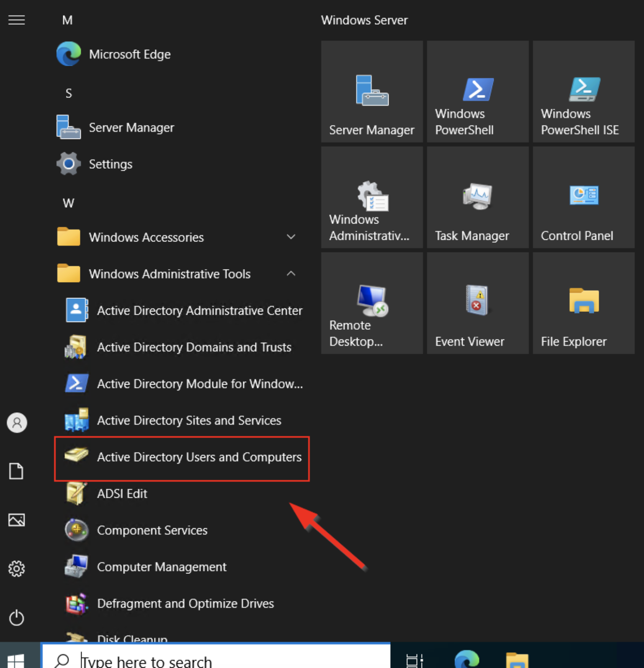Jump to the letter S section header
Viewport: 644px width, 668px height.
(69, 93)
